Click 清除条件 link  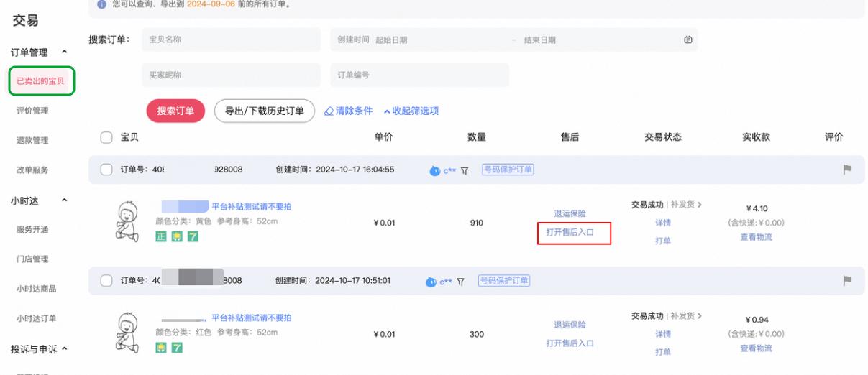coord(354,111)
